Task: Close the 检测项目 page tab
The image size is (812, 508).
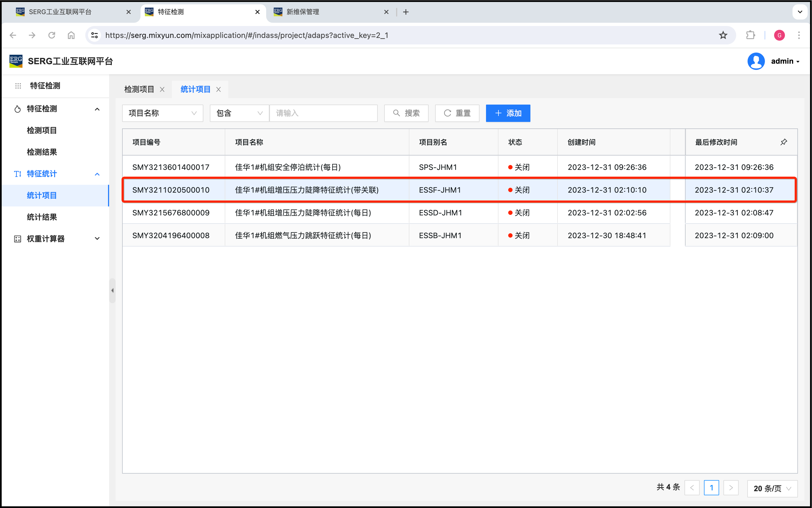Action: click(x=162, y=89)
